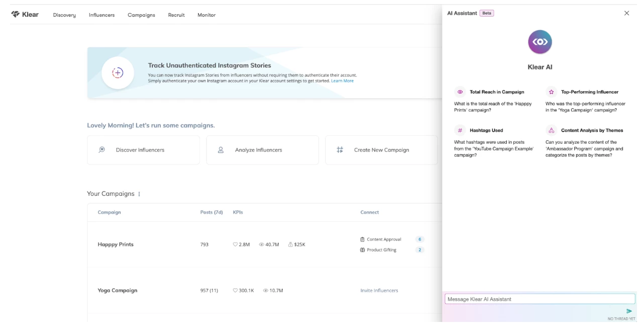Open Product Gifting for Happpy Prints
This screenshot has width=644, height=328.
pyautogui.click(x=381, y=250)
